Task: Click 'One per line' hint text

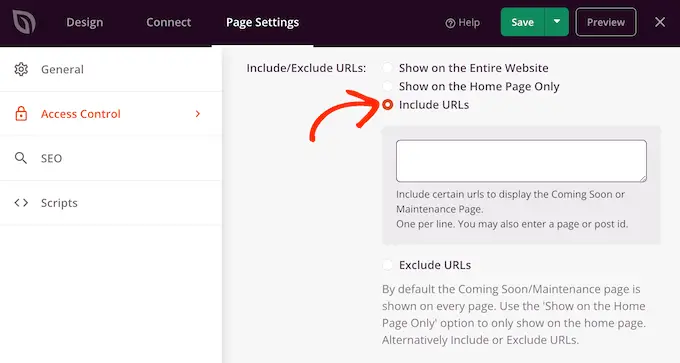Action: tap(512, 224)
